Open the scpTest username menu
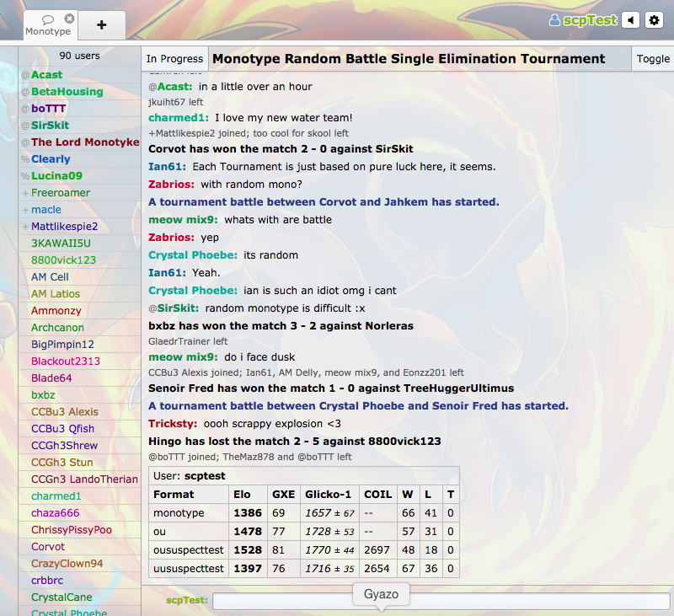The width and height of the screenshot is (674, 616). tap(590, 19)
